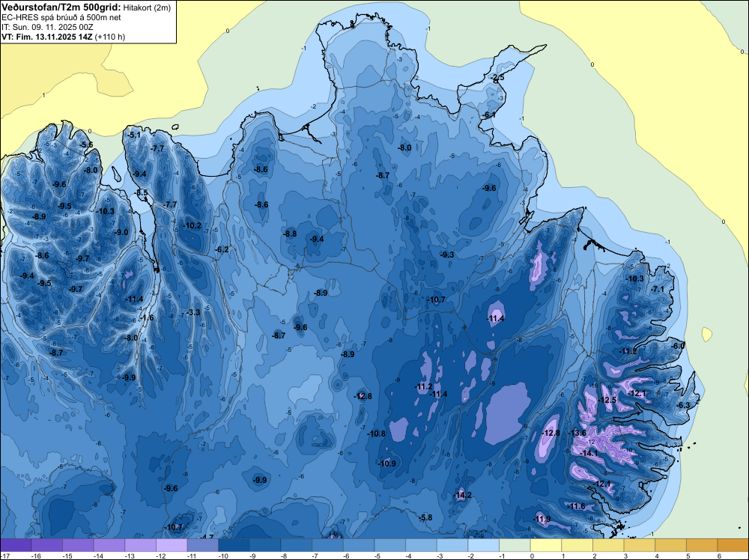
Task: Pick the light yellow legend swatch between 0 and 1
Action: coord(545,545)
